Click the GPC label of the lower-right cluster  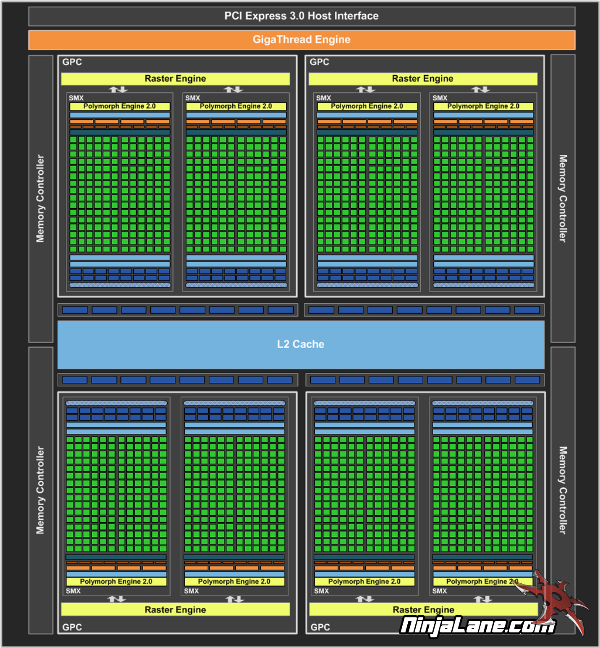point(320,627)
